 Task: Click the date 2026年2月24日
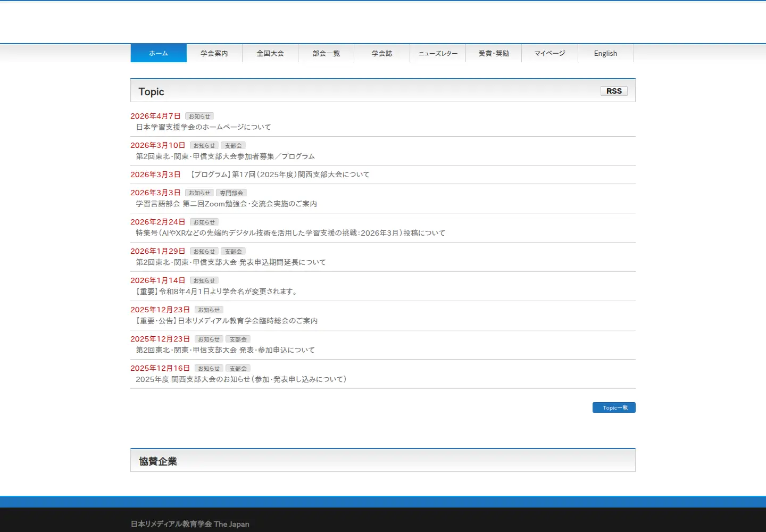[x=158, y=222]
